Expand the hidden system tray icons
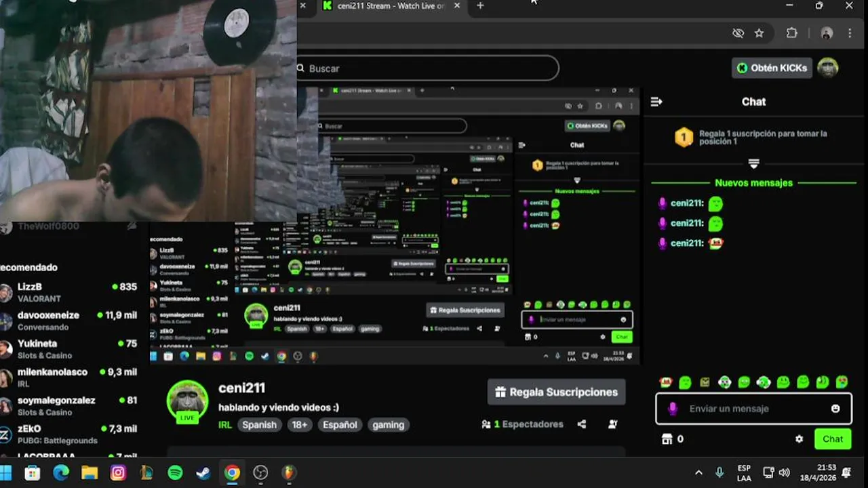Screen dimensions: 868x488 tap(698, 472)
